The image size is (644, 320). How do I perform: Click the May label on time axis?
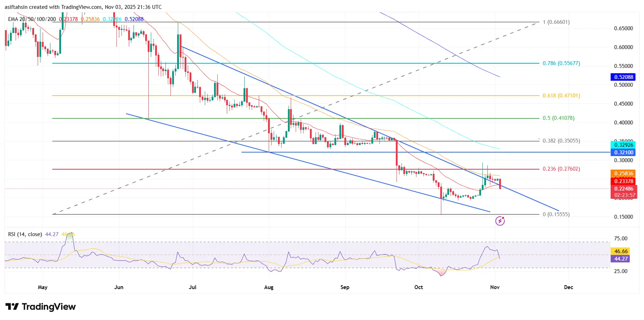pos(43,287)
